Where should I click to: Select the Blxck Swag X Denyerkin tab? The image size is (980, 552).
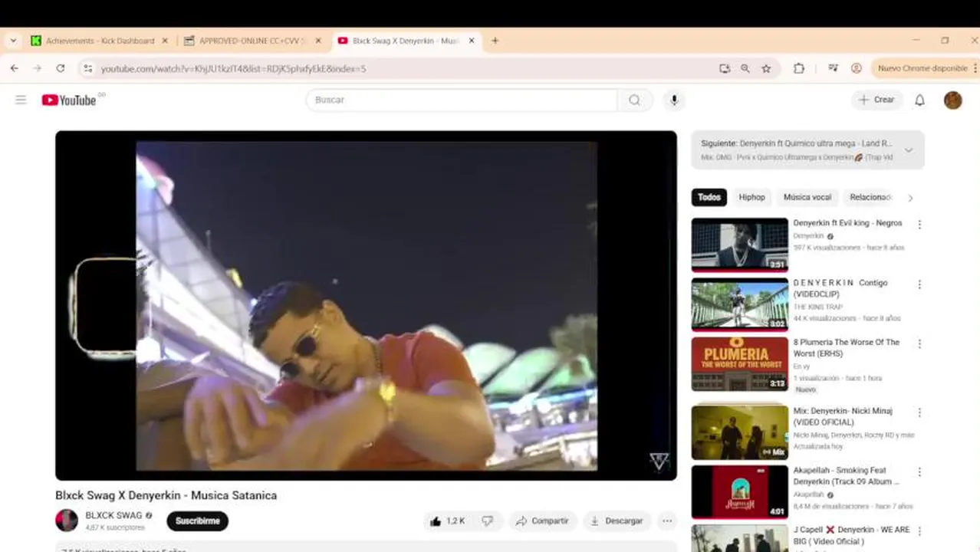(406, 41)
